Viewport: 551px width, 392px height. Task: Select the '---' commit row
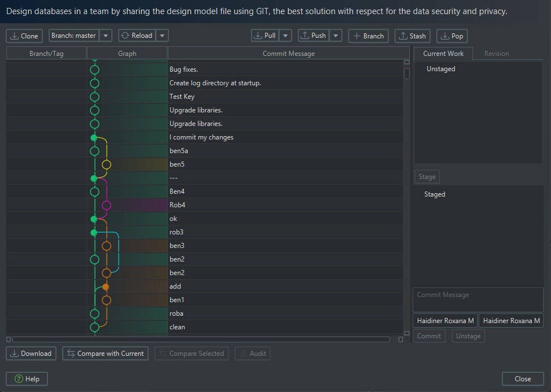coord(205,178)
